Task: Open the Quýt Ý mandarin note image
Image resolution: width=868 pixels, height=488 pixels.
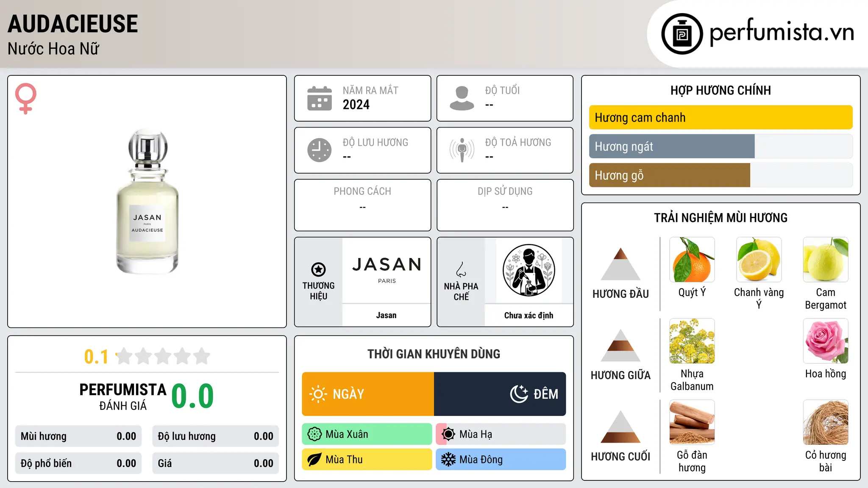Action: [x=692, y=260]
